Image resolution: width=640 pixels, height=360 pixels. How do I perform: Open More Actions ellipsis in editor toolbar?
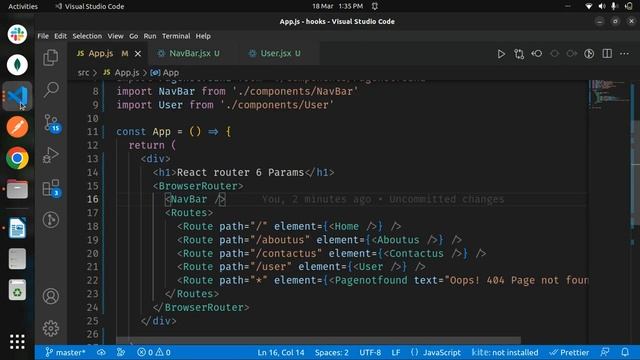click(624, 54)
